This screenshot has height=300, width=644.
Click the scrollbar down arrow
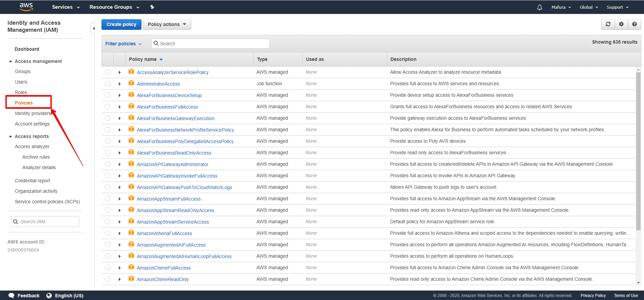click(638, 283)
